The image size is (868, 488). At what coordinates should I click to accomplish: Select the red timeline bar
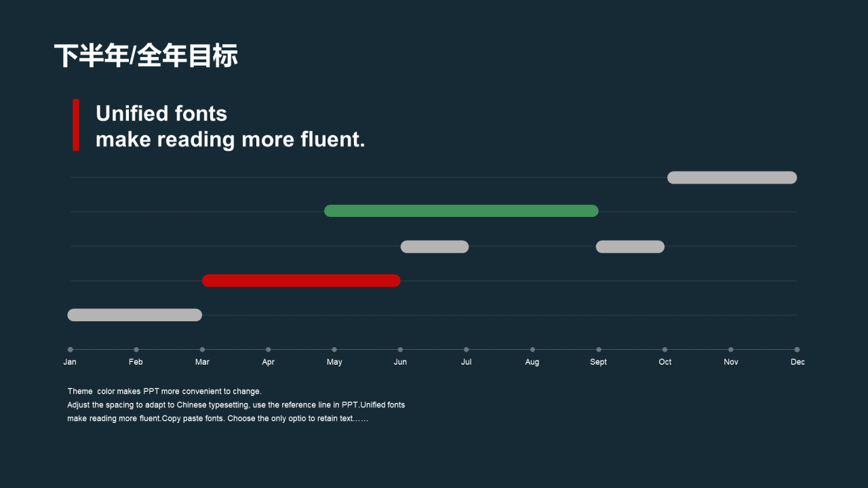tap(301, 281)
